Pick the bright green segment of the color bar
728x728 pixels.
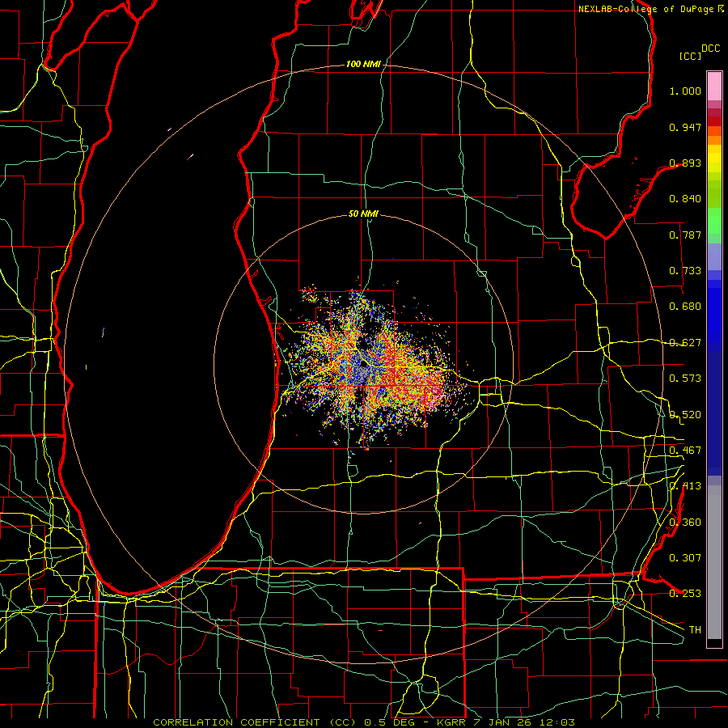click(x=714, y=221)
